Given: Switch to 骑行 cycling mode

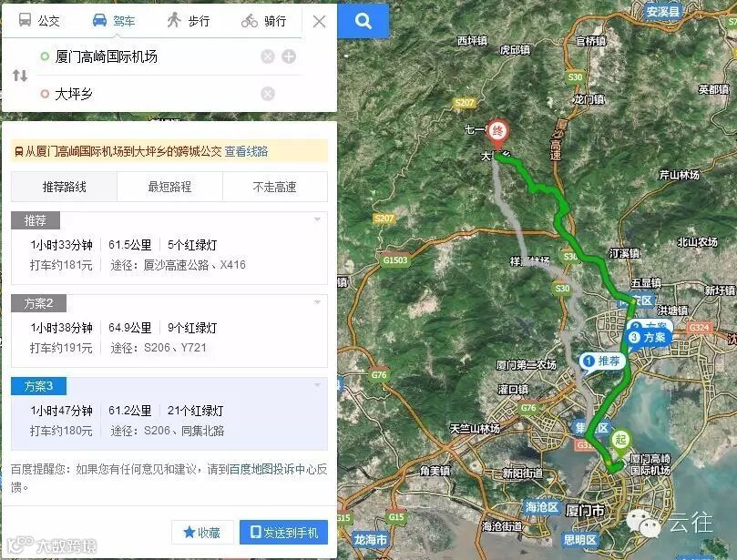Looking at the screenshot, I should pos(263,21).
